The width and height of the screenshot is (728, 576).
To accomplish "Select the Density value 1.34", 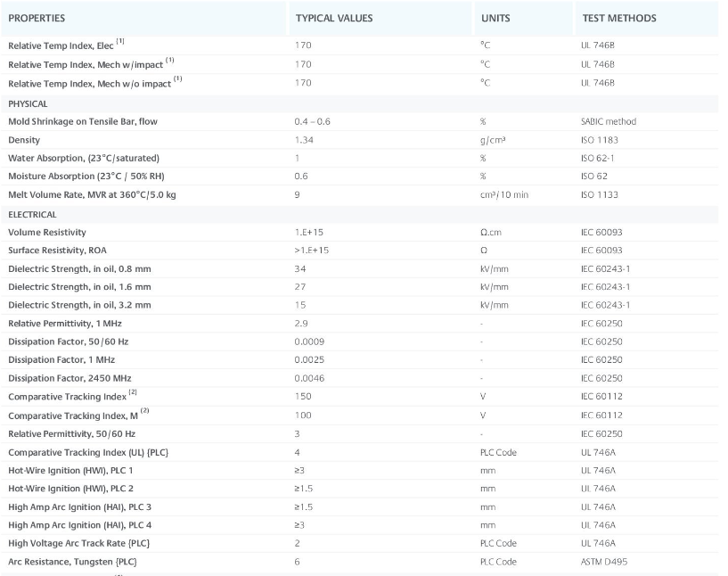I will 303,140.
